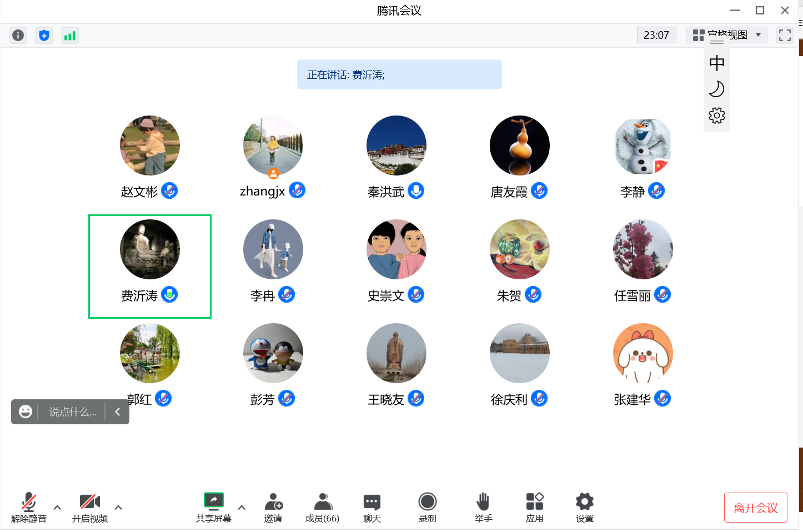This screenshot has height=532, width=803.
Task: Type in the 说点什么 message field
Action: 72,411
